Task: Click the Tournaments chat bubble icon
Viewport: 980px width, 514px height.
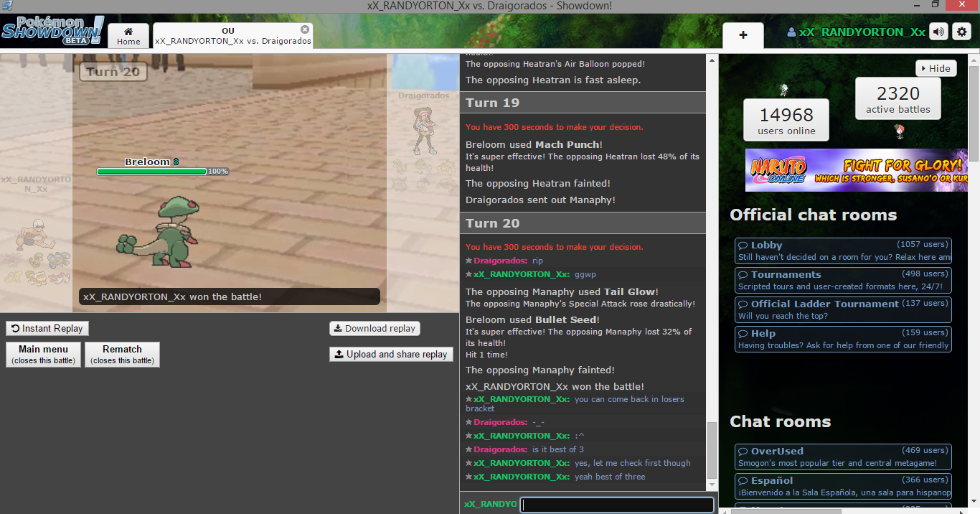Action: pyautogui.click(x=743, y=275)
